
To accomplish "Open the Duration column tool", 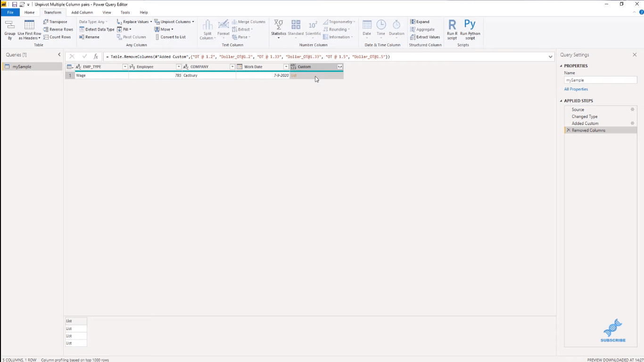I will [x=396, y=28].
